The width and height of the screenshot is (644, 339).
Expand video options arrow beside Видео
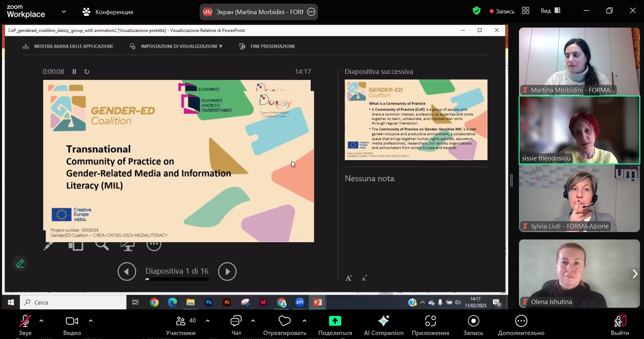click(x=91, y=321)
